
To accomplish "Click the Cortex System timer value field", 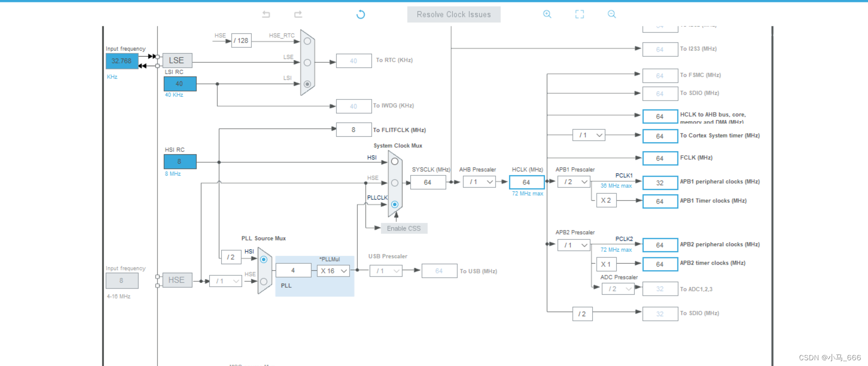I will coord(660,136).
